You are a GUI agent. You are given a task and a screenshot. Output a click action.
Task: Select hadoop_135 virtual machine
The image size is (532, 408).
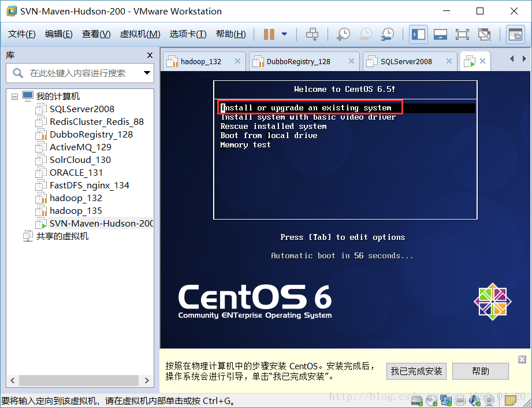pyautogui.click(x=76, y=211)
